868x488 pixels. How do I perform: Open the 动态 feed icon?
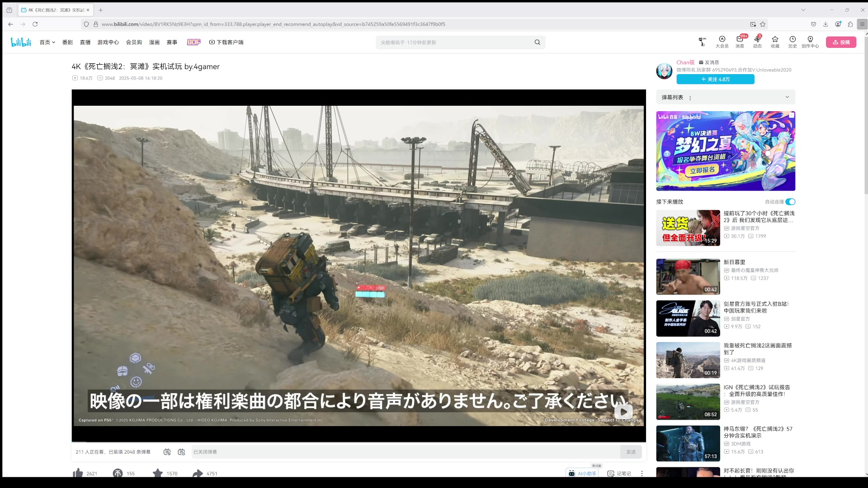[x=757, y=42]
